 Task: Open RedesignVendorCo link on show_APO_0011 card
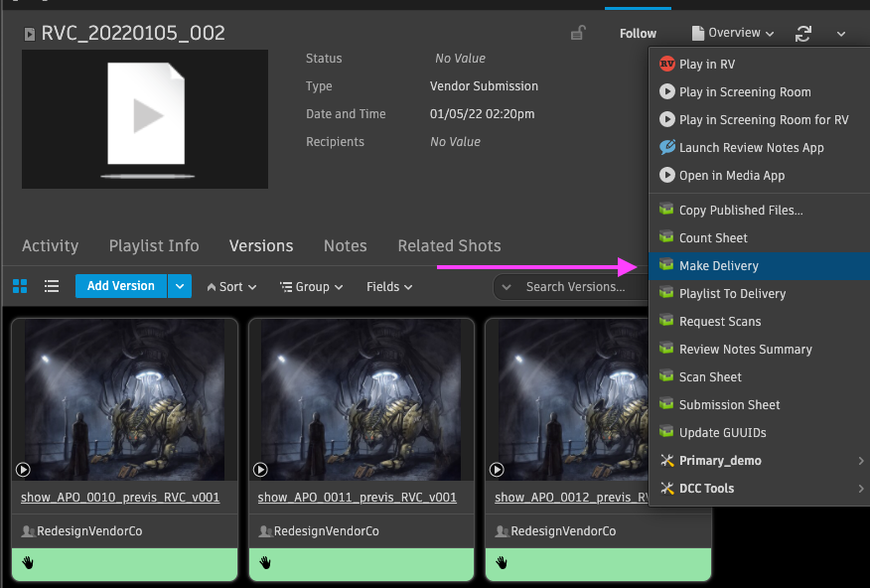click(326, 530)
